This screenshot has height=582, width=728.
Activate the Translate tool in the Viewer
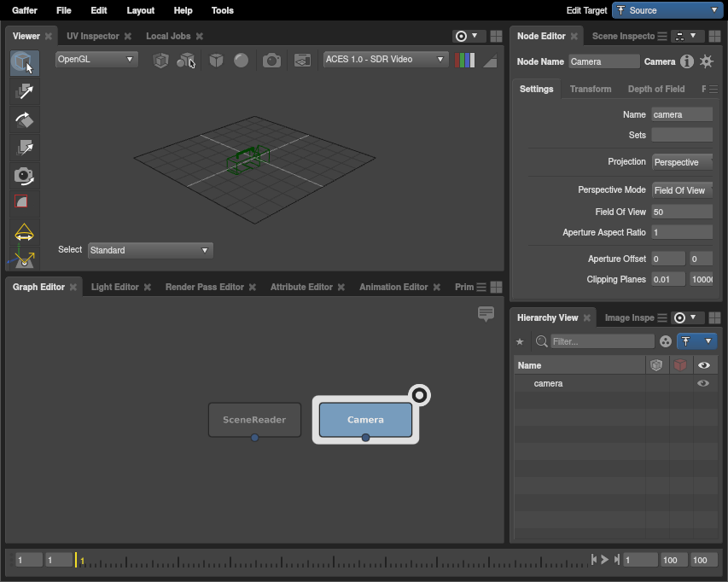coord(24,91)
